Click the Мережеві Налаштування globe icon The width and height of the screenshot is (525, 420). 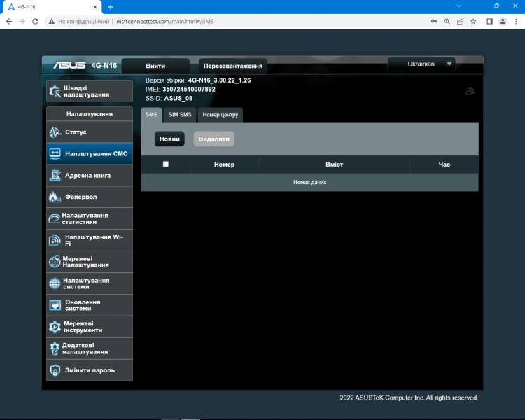pos(55,262)
